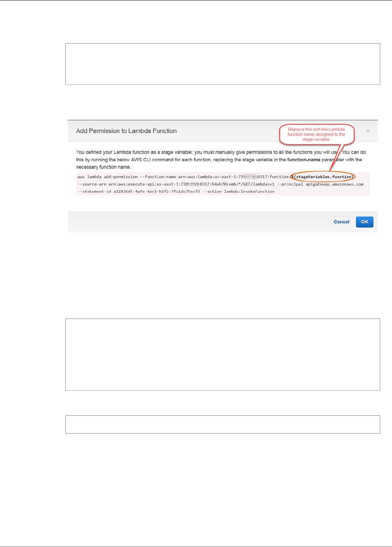The height and width of the screenshot is (547, 392).
Task: Click the oval outline around the stage variable
Action: [x=323, y=177]
